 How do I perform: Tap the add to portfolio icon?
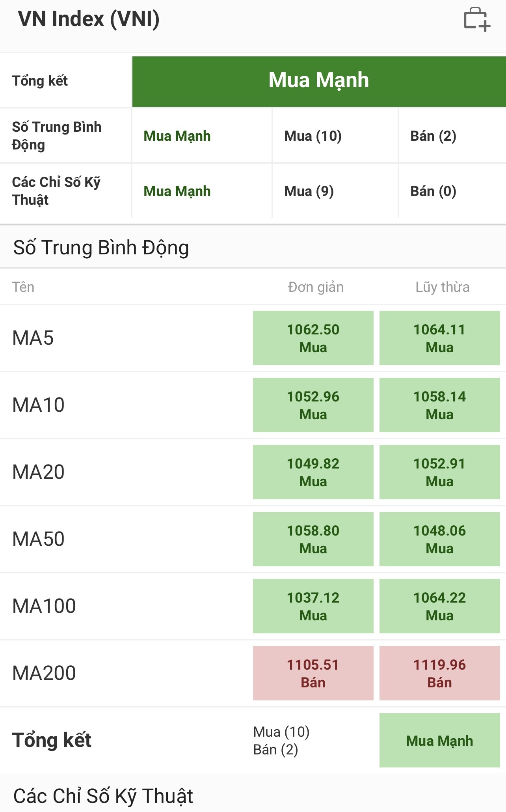(477, 19)
